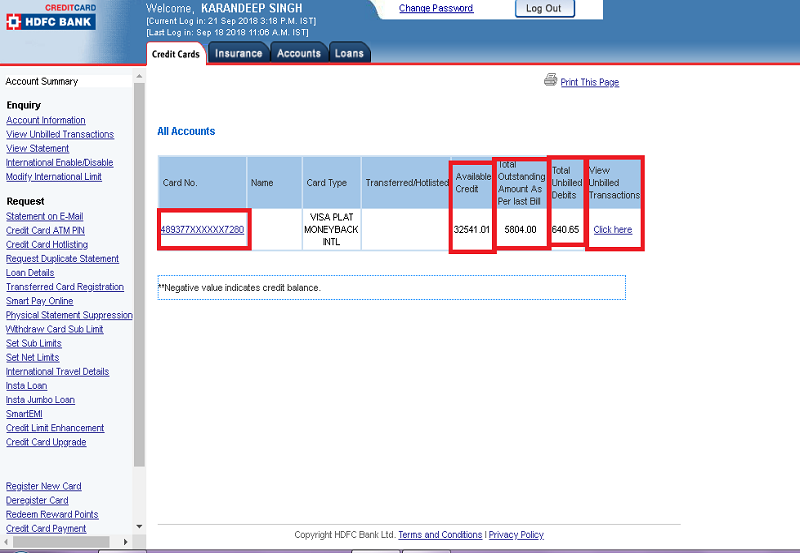Open the Privacy Policy footer link

[516, 535]
